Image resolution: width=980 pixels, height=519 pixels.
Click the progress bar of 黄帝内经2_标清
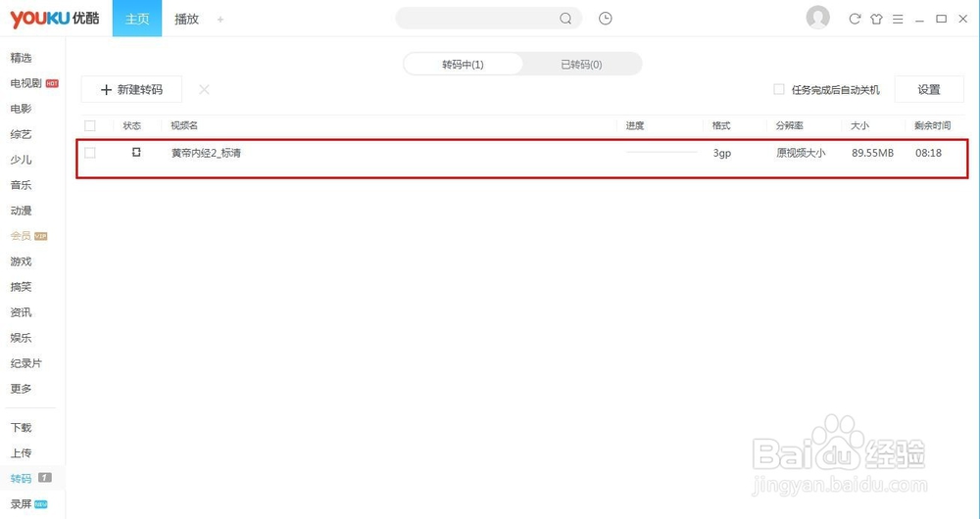661,152
